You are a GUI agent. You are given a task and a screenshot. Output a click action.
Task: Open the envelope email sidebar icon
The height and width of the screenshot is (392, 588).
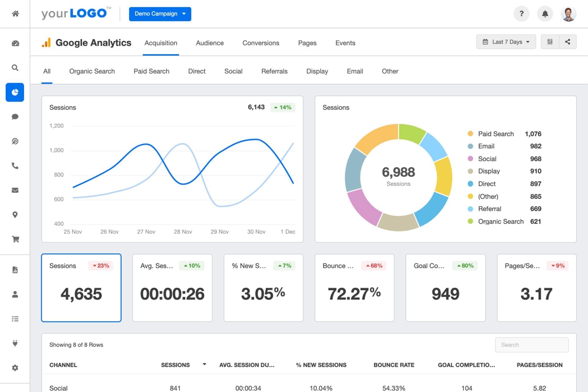[15, 190]
